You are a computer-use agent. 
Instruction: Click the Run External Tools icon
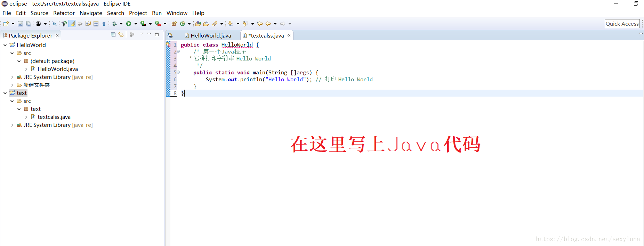(x=158, y=24)
